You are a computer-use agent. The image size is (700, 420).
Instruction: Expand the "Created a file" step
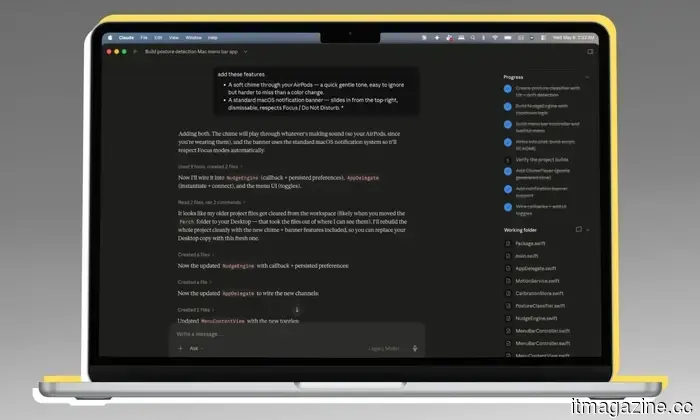tap(194, 282)
